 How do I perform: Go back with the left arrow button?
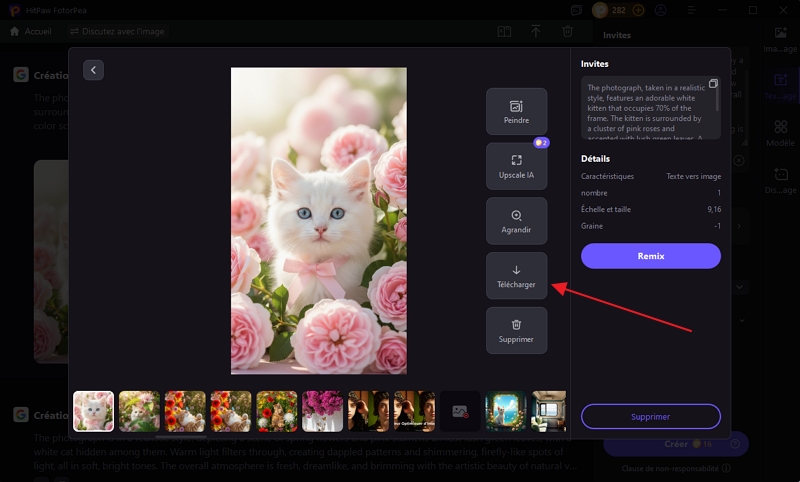tap(93, 70)
